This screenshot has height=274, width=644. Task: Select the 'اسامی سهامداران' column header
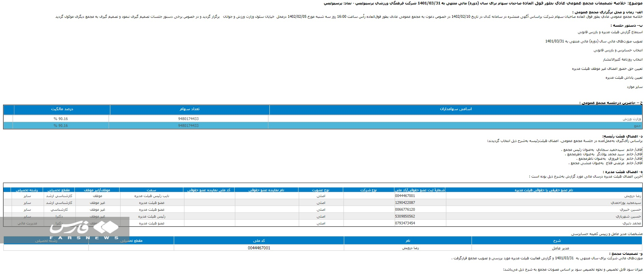[x=456, y=109]
